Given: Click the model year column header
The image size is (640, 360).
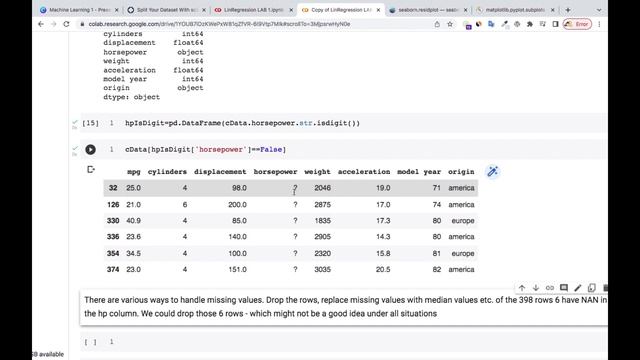Looking at the screenshot, I should pos(419,172).
